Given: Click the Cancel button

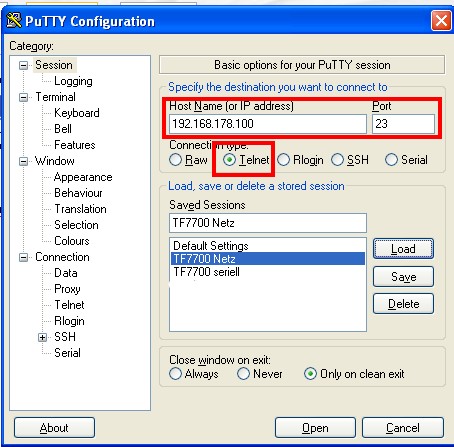Looking at the screenshot, I should (403, 428).
